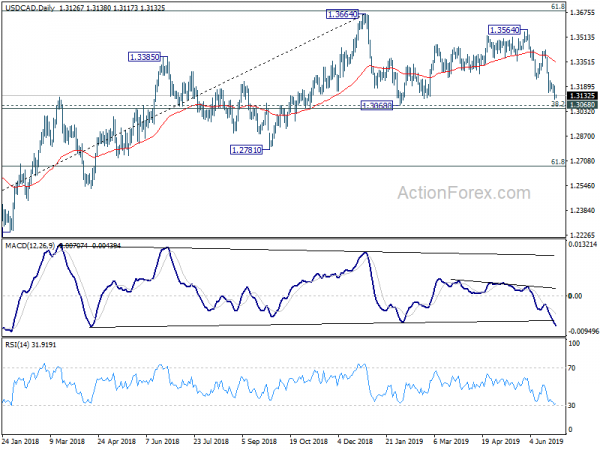Click the RSI 100 scale label
Image resolution: width=600 pixels, height=450 pixels.
(x=574, y=343)
